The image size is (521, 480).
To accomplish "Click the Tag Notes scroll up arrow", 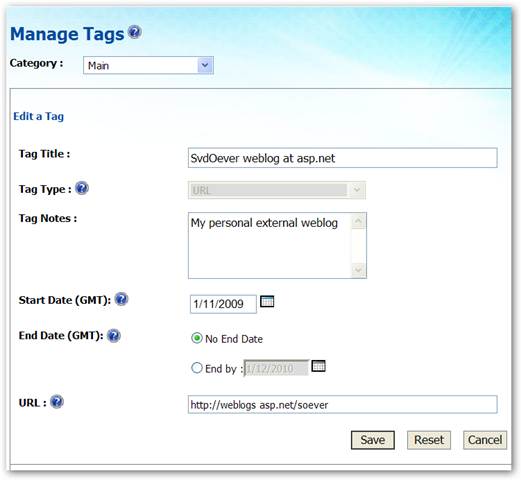I will [x=359, y=221].
